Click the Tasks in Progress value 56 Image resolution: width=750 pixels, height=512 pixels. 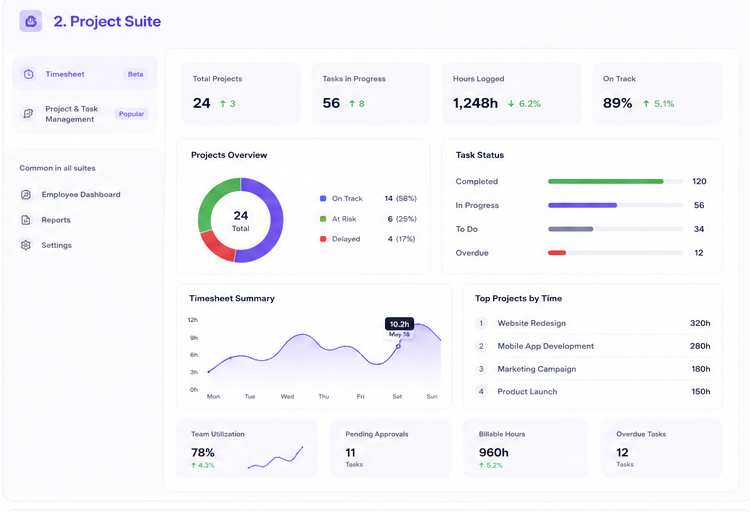[331, 103]
